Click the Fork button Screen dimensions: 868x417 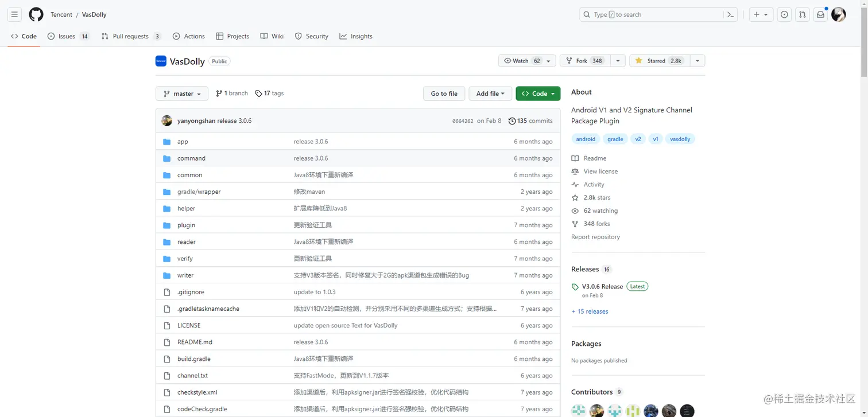point(585,61)
